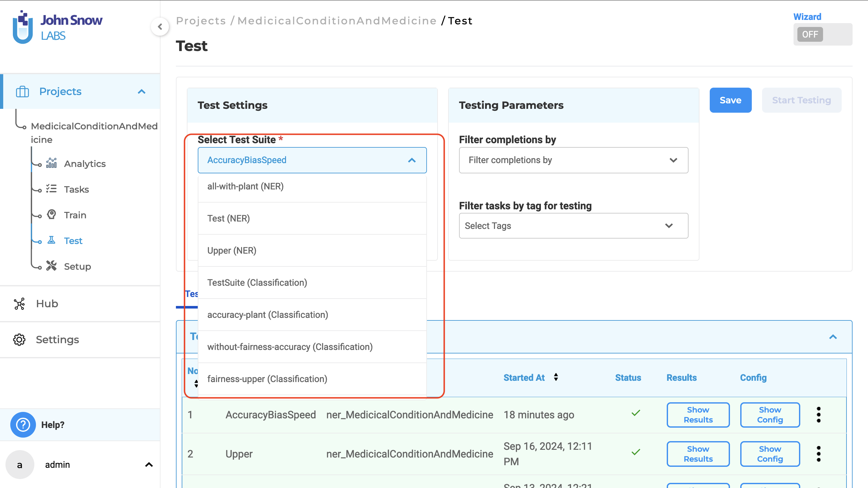
Task: Open MedicicalConditionAndMedicine project in sidebar
Action: pyautogui.click(x=94, y=133)
